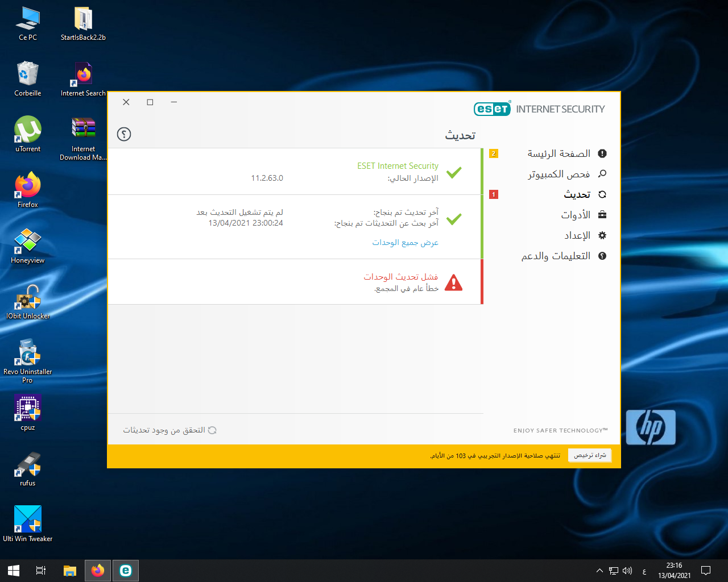Click the ESET logo in header
Image resolution: width=728 pixels, height=582 pixels.
[493, 109]
